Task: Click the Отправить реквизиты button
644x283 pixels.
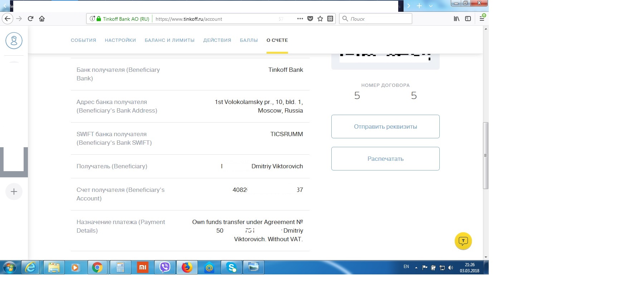Action: (x=385, y=126)
